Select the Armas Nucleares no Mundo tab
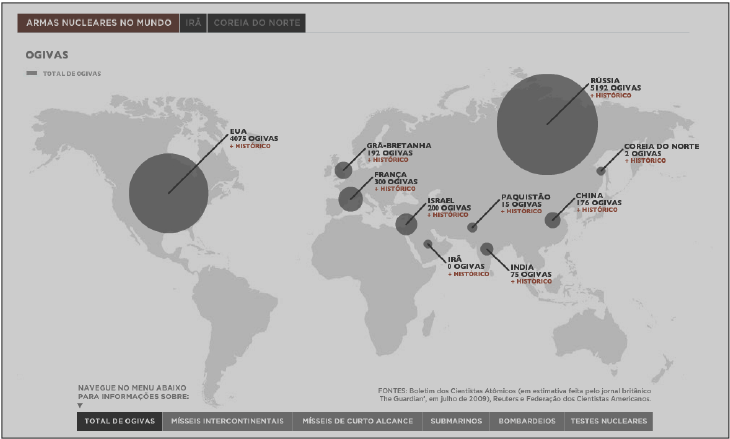Image resolution: width=730 pixels, height=439 pixels. (98, 23)
